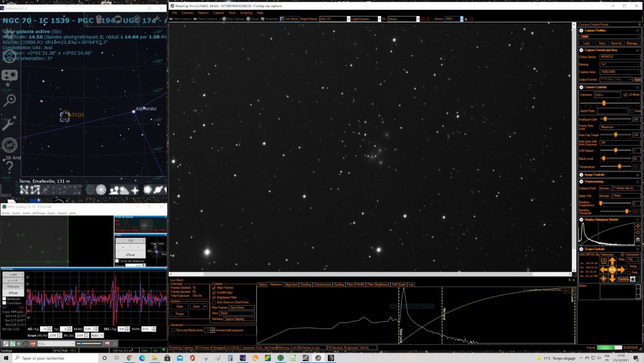Click PHD2 loop exposure icon

12,344
